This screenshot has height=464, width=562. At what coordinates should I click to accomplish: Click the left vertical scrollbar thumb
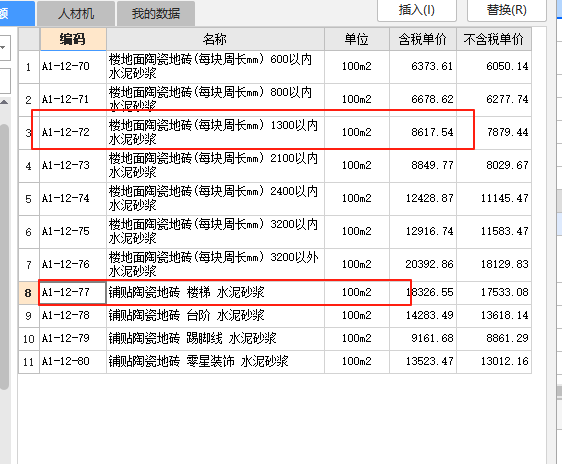coord(4,257)
